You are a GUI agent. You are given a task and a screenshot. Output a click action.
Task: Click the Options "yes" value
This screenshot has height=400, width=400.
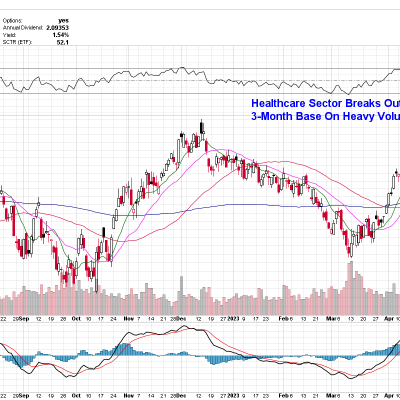pos(63,21)
